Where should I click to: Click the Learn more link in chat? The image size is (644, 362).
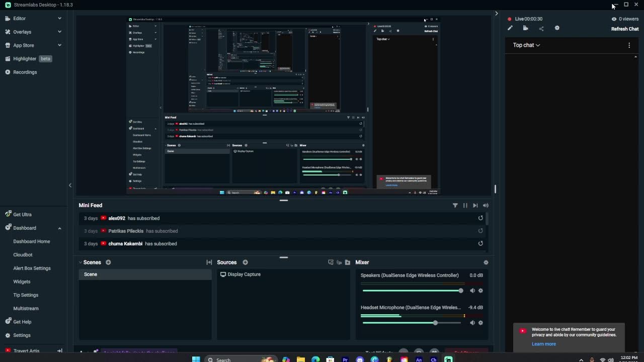click(x=544, y=344)
